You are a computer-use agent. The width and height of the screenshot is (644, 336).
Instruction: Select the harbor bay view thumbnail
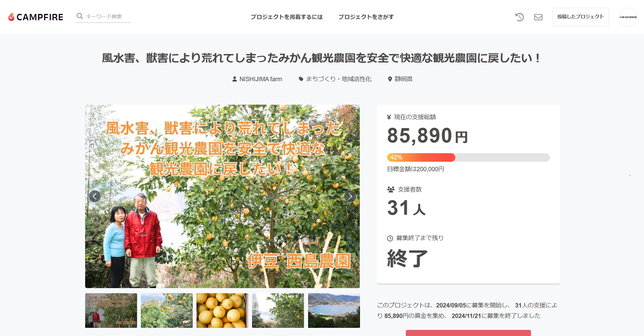click(334, 311)
